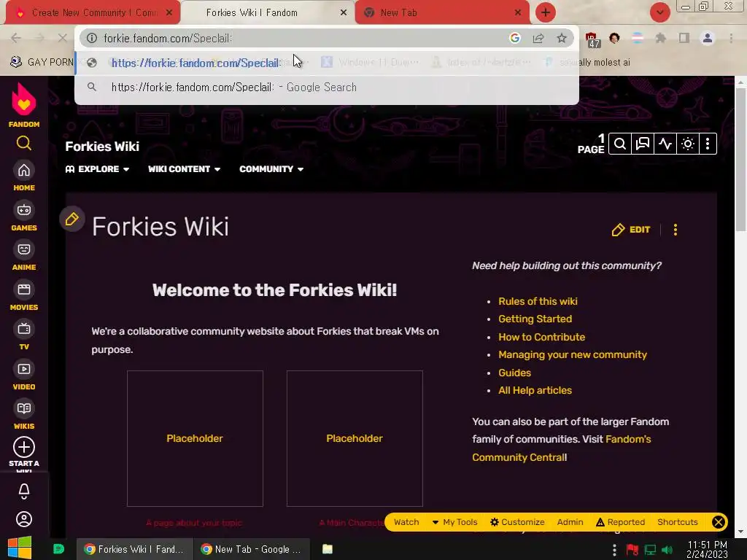The width and height of the screenshot is (747, 560).
Task: Stop loading the page
Action: 63,38
